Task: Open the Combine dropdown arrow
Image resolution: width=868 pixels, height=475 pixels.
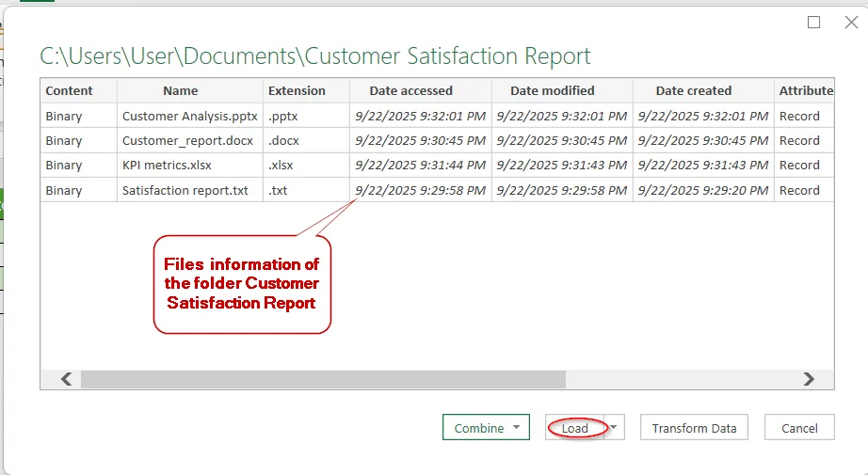Action: [516, 427]
